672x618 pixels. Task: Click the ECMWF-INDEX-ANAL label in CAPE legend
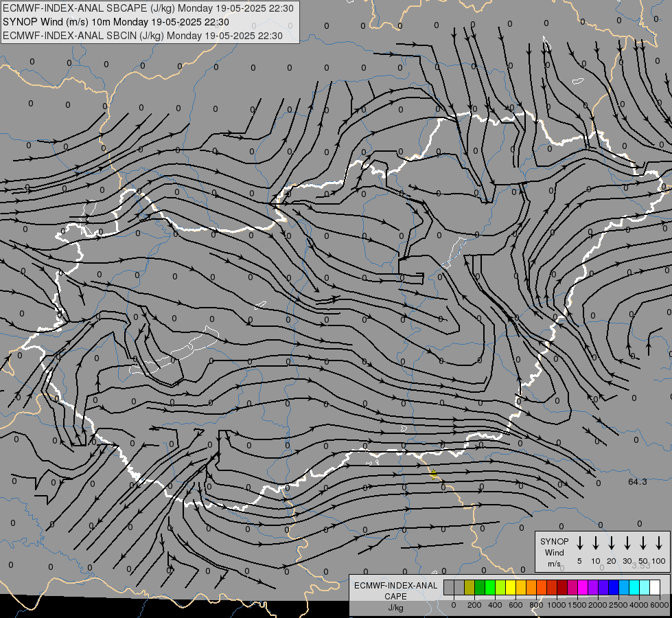(x=395, y=586)
